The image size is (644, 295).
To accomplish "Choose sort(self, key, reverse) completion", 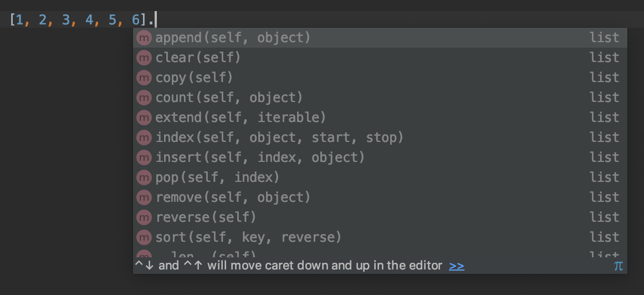I will 248,237.
